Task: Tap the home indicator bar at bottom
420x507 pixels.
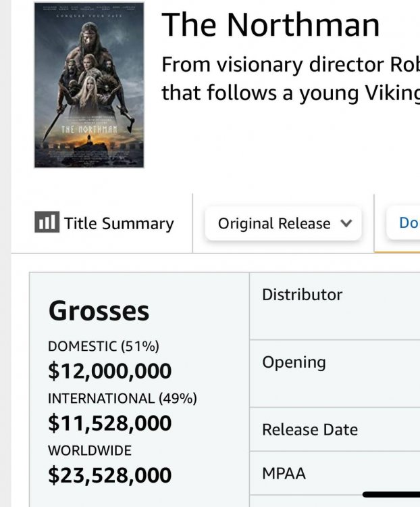Action: 392,495
